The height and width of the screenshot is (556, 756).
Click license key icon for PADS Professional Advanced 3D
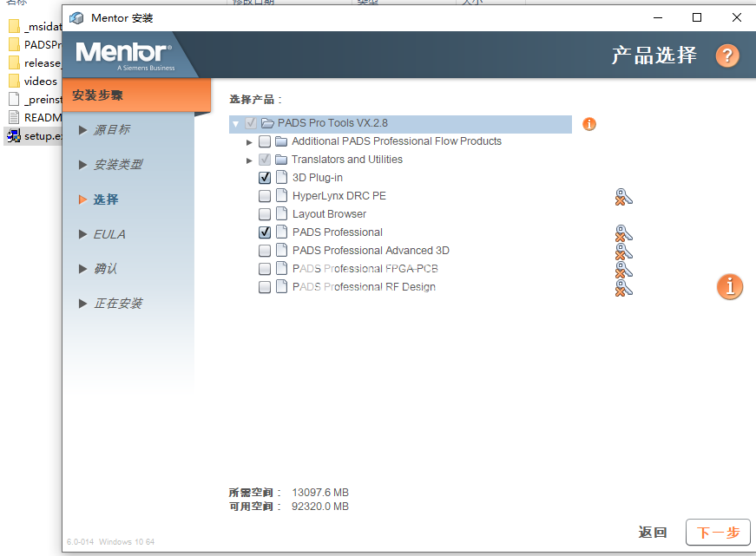click(x=623, y=252)
